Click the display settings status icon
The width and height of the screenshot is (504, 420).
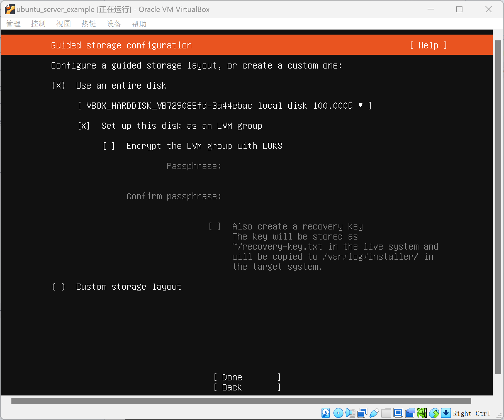pos(398,413)
